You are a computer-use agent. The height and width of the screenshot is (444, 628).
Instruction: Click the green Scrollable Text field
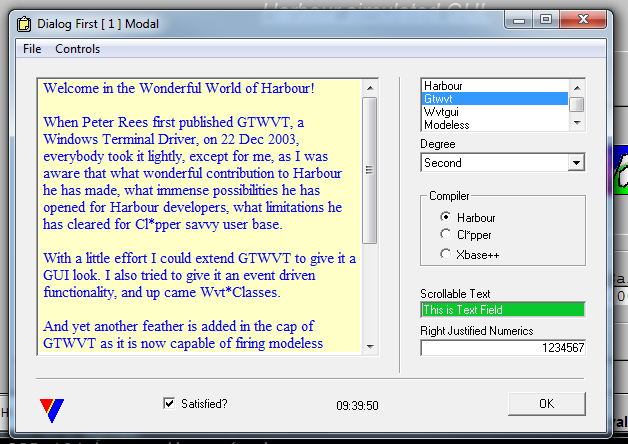pyautogui.click(x=503, y=309)
